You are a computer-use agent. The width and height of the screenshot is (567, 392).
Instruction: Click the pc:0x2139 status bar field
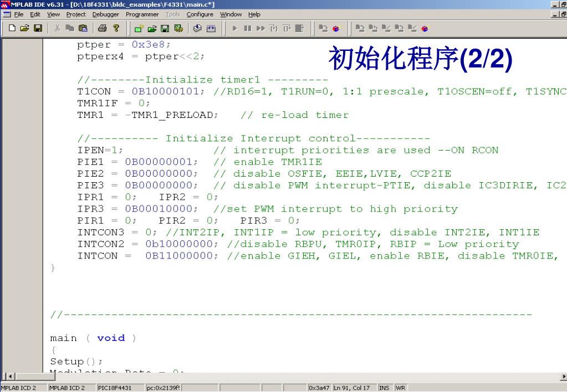(x=163, y=388)
